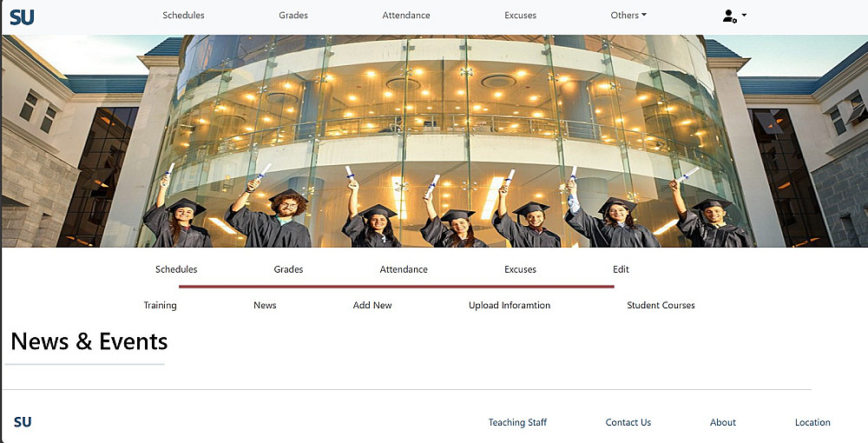Click the graduates banner image

click(434, 142)
